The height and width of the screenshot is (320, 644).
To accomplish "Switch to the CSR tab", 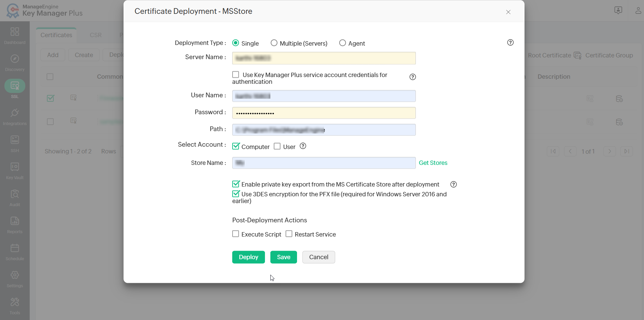I will click(96, 35).
